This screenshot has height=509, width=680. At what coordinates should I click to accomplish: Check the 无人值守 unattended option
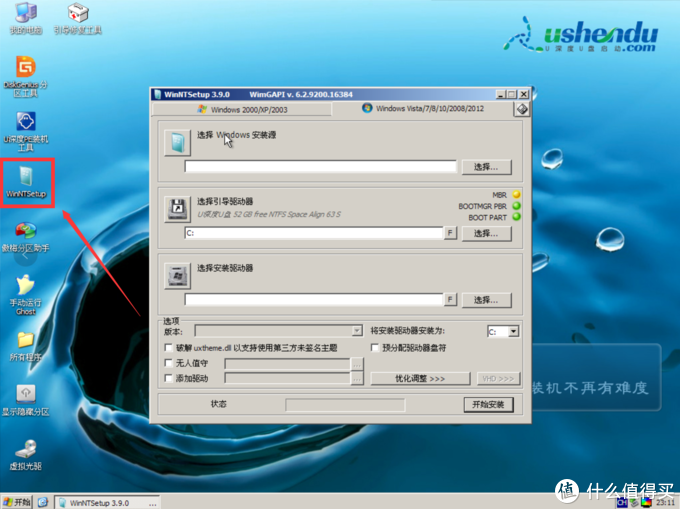(x=168, y=363)
